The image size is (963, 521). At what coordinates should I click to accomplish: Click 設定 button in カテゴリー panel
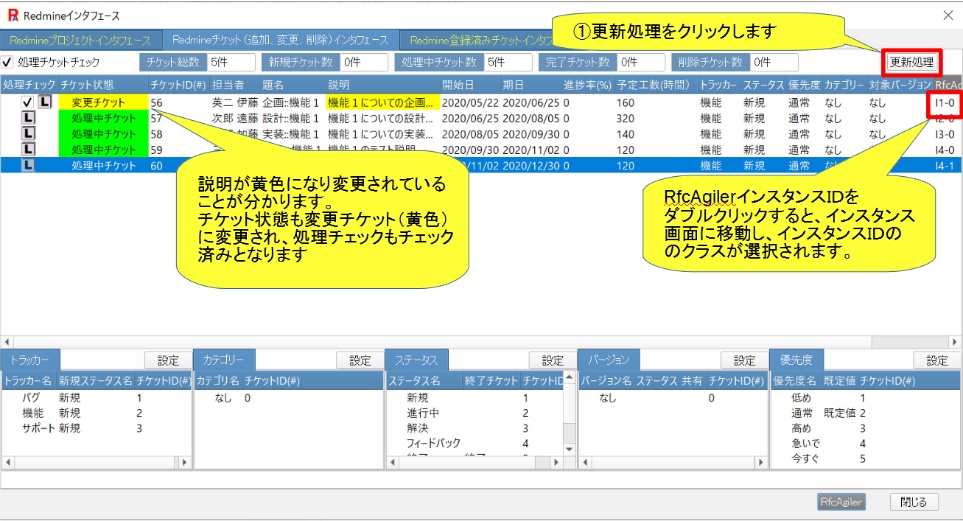point(360,361)
